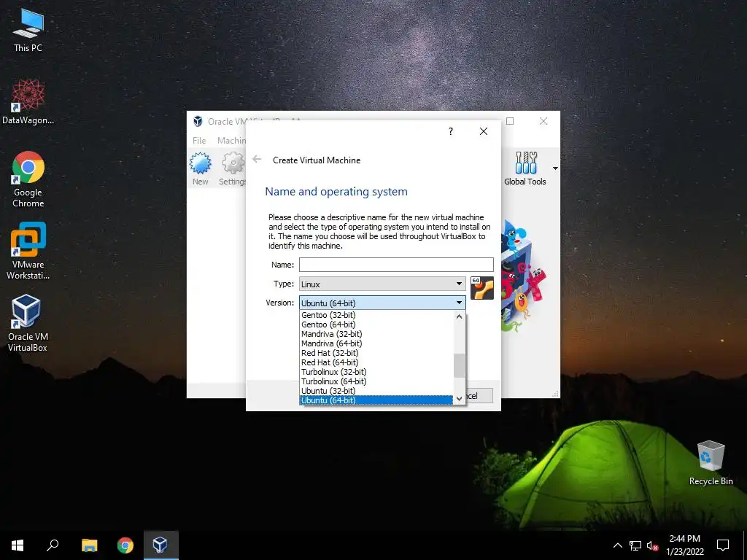Click VirtualBox icon in taskbar
Screen dimensions: 747x560
(x=160, y=545)
